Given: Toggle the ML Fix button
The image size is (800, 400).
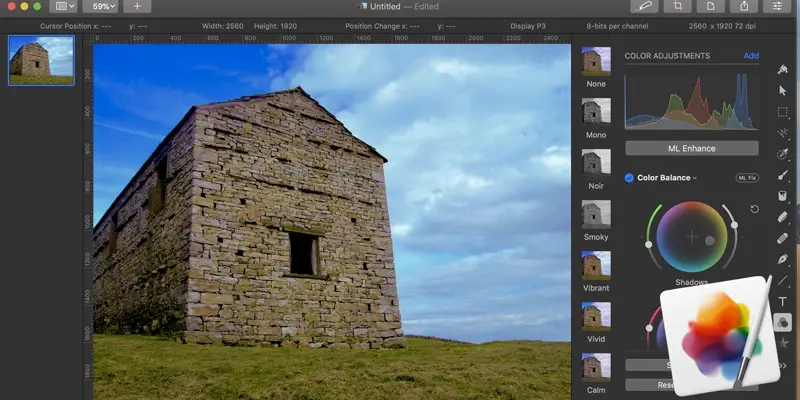Looking at the screenshot, I should click(746, 178).
